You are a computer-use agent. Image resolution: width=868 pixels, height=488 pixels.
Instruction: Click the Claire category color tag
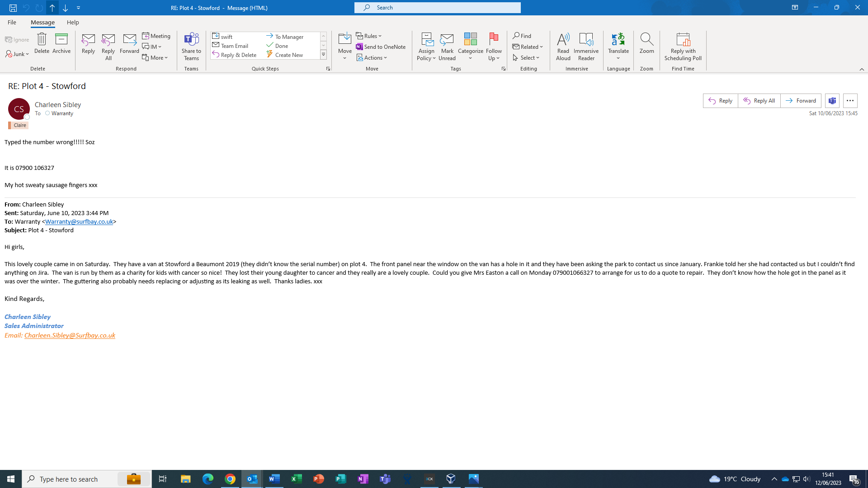(19, 125)
